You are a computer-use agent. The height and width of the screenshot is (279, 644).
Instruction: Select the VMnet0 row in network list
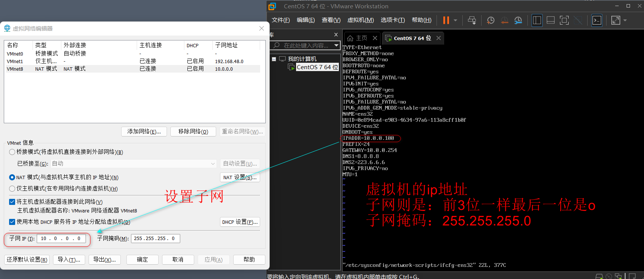[x=132, y=54]
